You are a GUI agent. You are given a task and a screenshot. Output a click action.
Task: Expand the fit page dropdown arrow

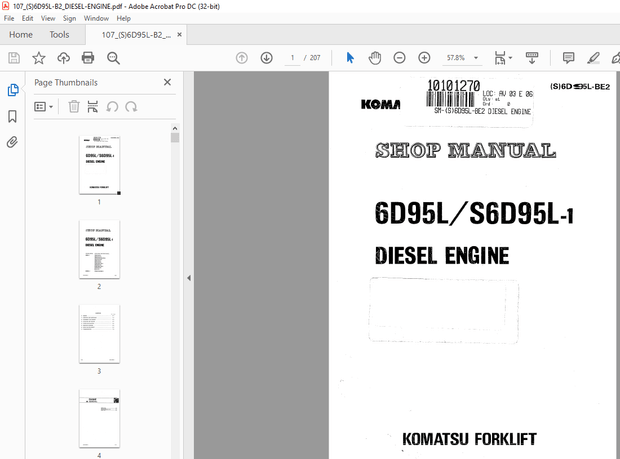[x=510, y=58]
